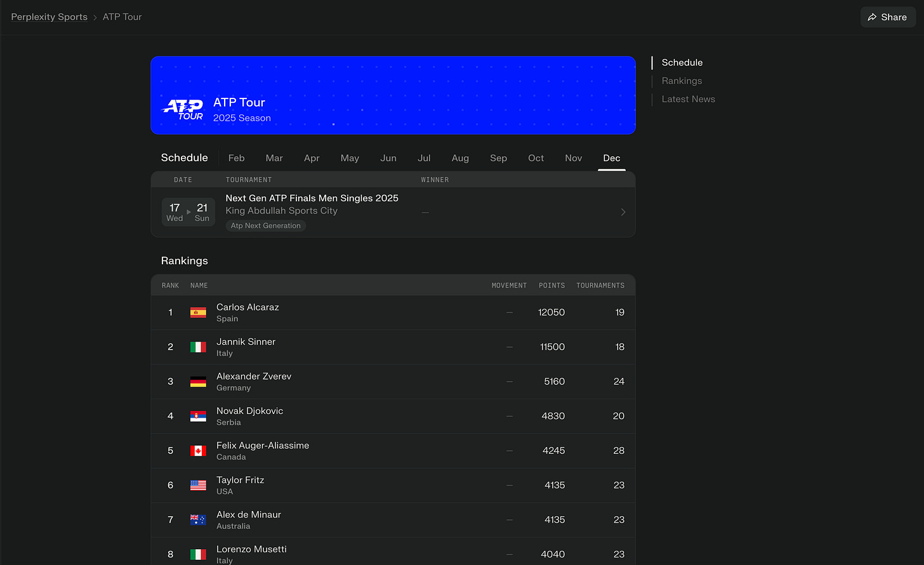Click the Jannik Sinner name

pyautogui.click(x=246, y=342)
